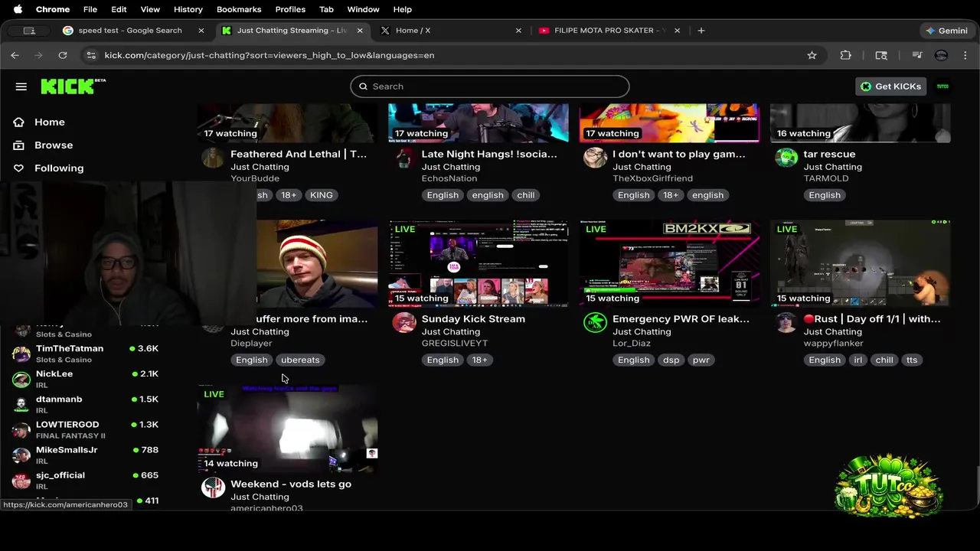The image size is (980, 551).
Task: Open MikeSmallsJr channel in sidebar
Action: [x=86, y=455]
